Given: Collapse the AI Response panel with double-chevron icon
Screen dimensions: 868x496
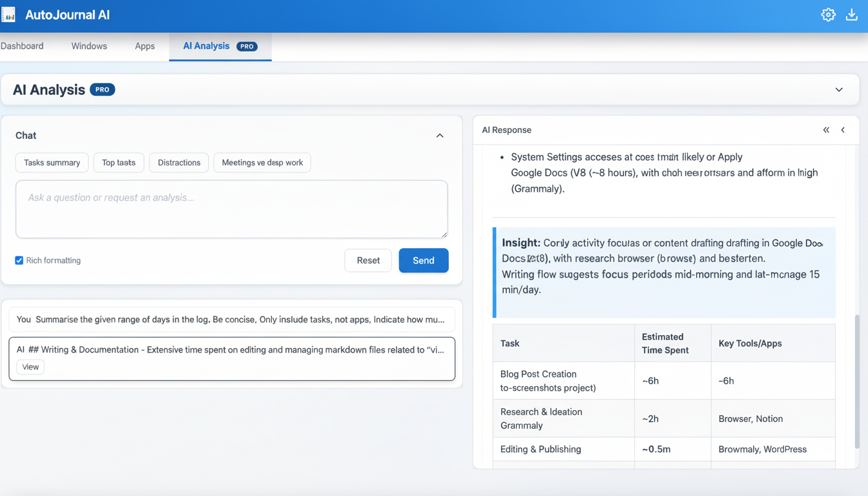Looking at the screenshot, I should click(826, 130).
